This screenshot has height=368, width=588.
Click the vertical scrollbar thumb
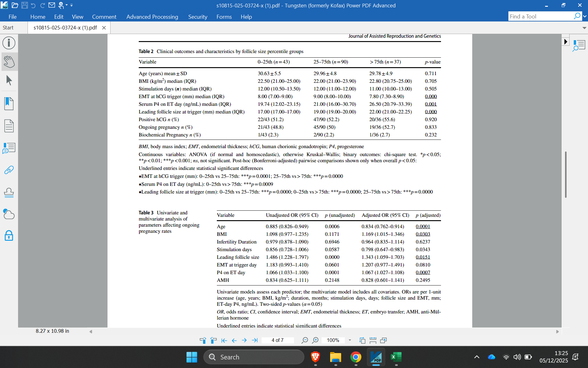[565, 175]
